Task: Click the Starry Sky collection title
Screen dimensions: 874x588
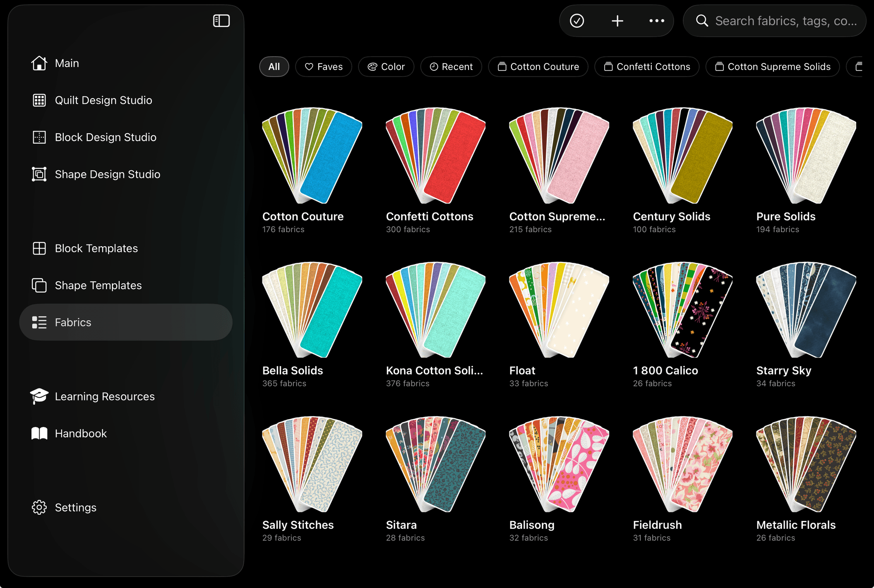Action: [784, 371]
